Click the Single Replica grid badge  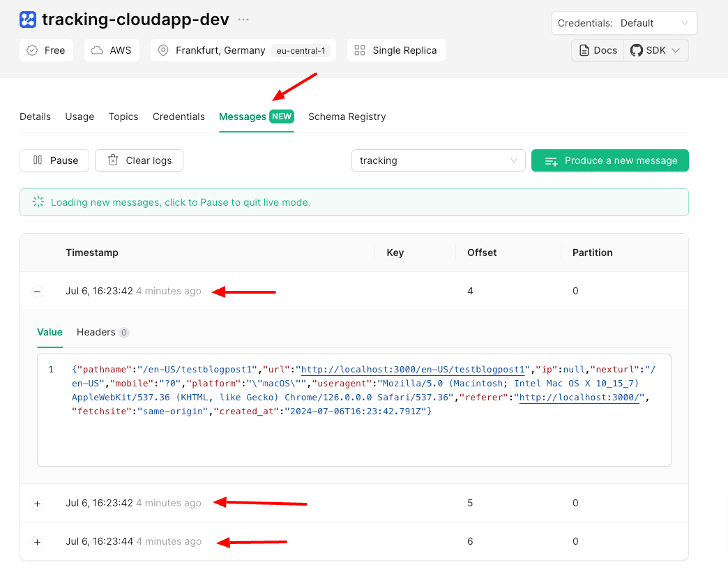click(396, 50)
